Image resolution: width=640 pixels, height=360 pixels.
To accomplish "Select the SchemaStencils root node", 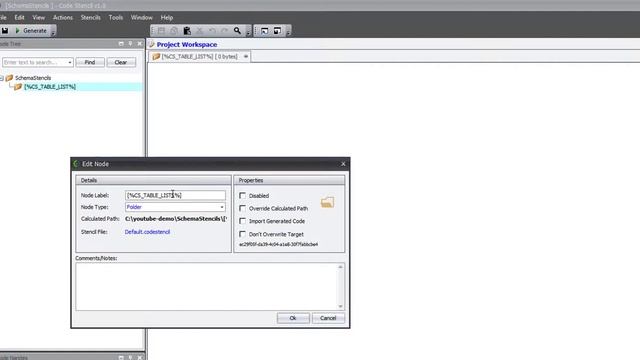I will point(33,78).
